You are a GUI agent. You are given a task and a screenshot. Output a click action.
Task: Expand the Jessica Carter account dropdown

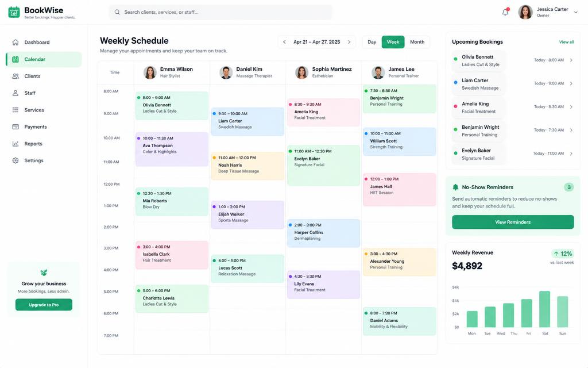(575, 12)
